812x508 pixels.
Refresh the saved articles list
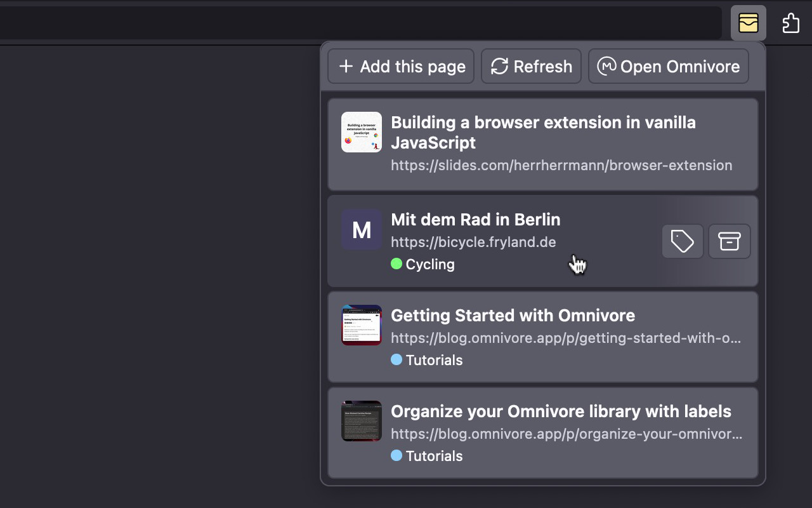click(x=531, y=66)
